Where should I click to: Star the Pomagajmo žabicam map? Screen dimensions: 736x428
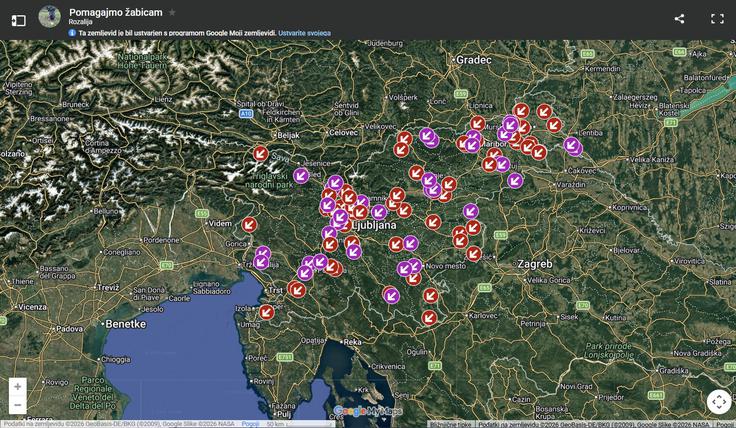point(172,12)
